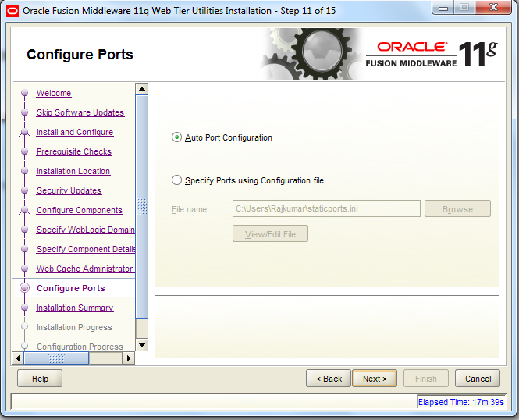The height and width of the screenshot is (420, 519).
Task: Go back with the Back button
Action: pos(329,379)
